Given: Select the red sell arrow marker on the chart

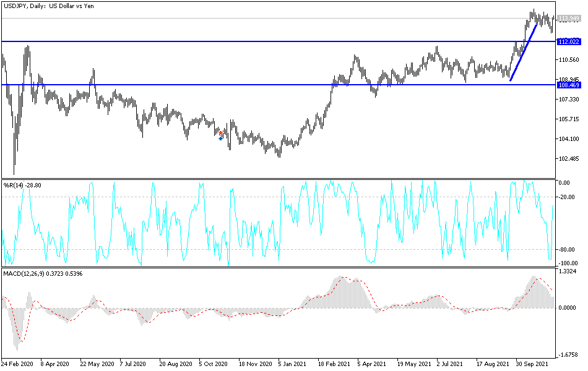Looking at the screenshot, I should click(x=220, y=133).
